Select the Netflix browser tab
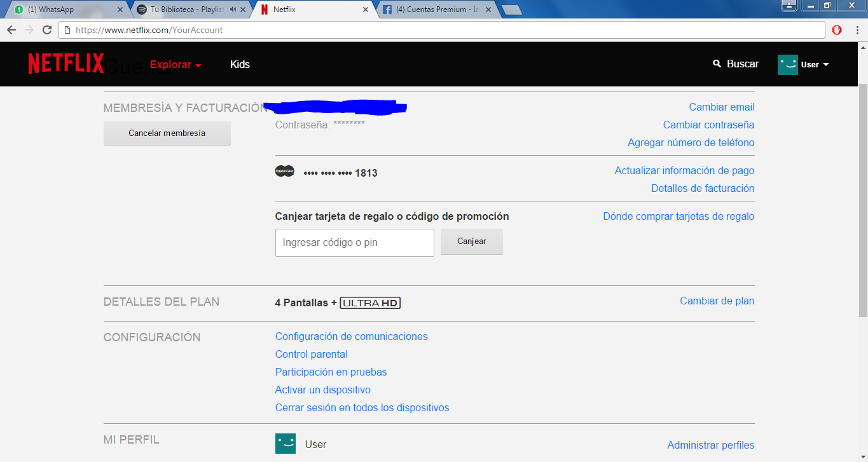 pos(313,10)
